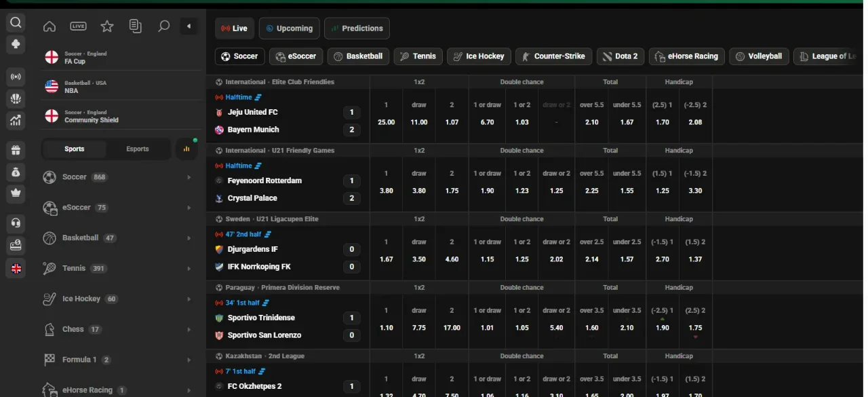
Task: Expand the Soccer 868 category
Action: [119, 177]
